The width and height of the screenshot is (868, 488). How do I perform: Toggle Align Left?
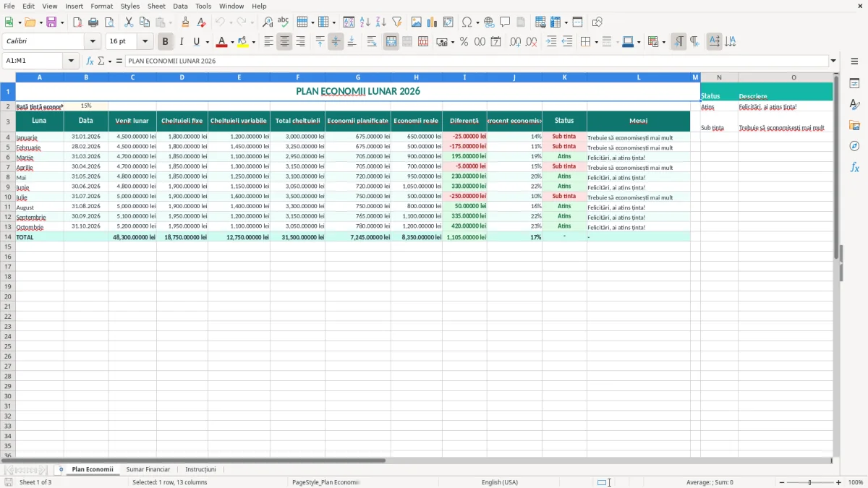pyautogui.click(x=268, y=42)
